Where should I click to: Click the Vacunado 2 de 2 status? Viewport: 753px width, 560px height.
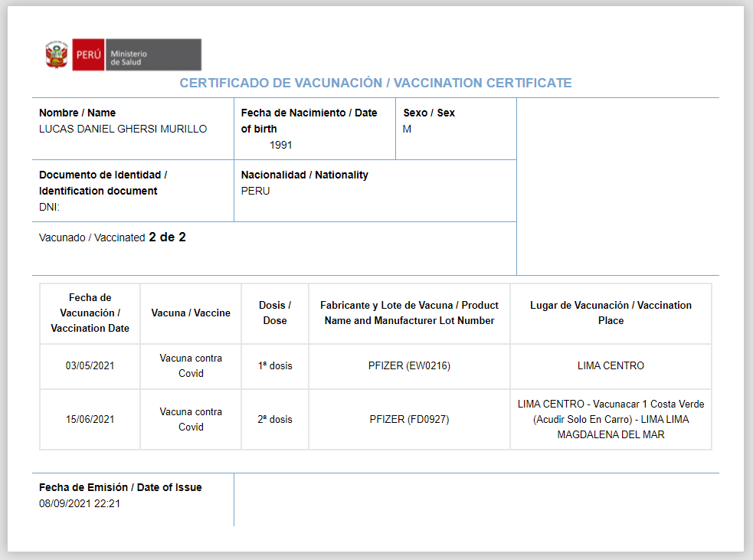click(113, 237)
